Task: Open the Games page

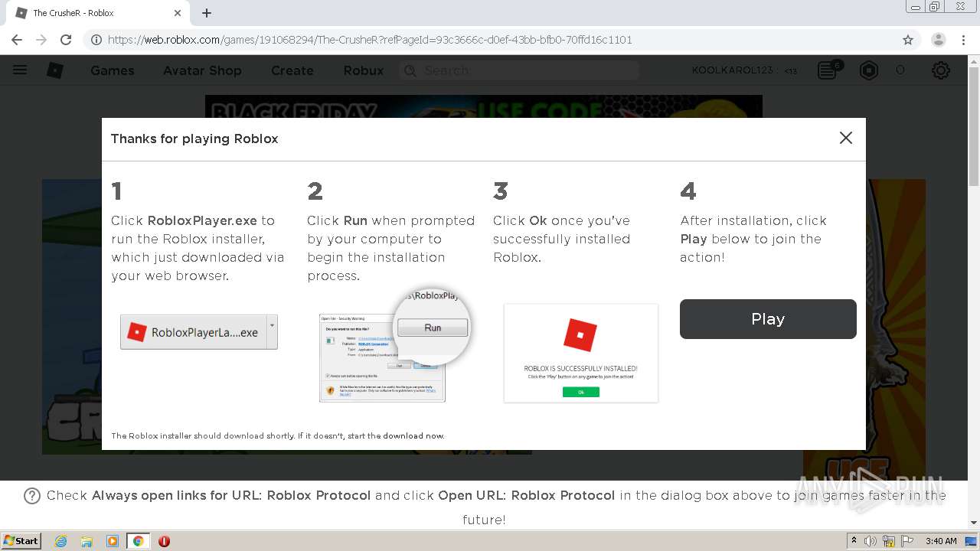Action: (x=113, y=70)
